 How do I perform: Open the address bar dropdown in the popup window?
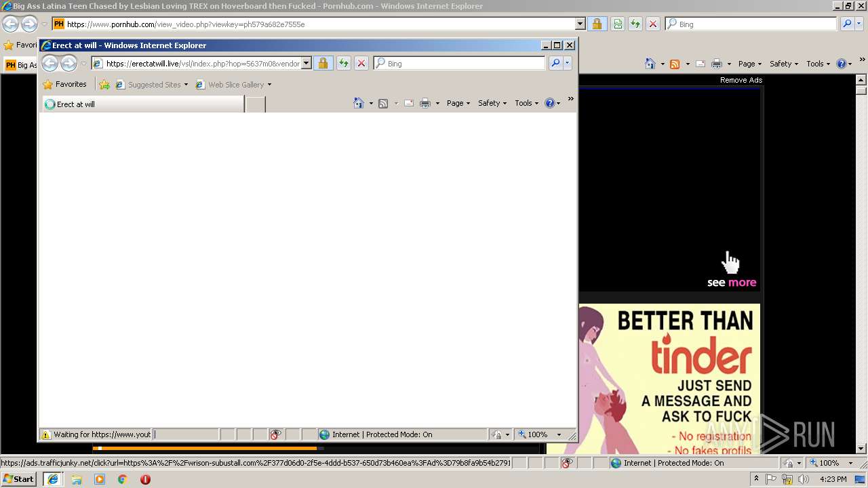tap(306, 63)
